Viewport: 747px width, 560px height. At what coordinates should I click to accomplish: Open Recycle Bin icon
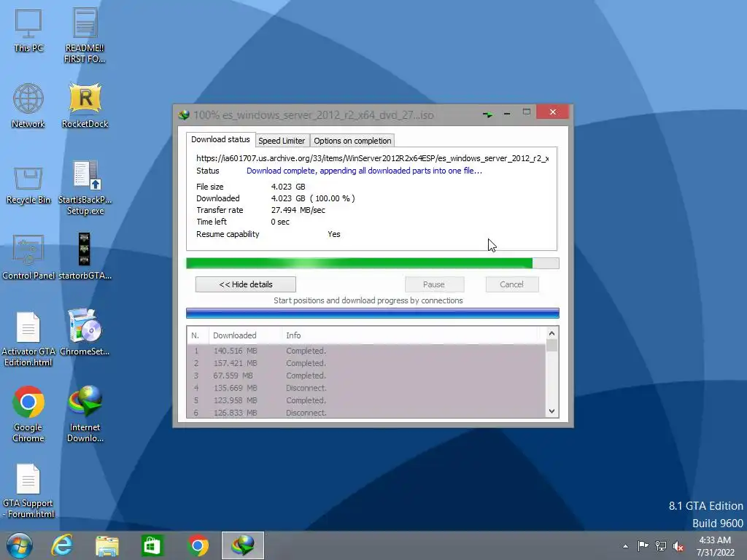point(28,185)
